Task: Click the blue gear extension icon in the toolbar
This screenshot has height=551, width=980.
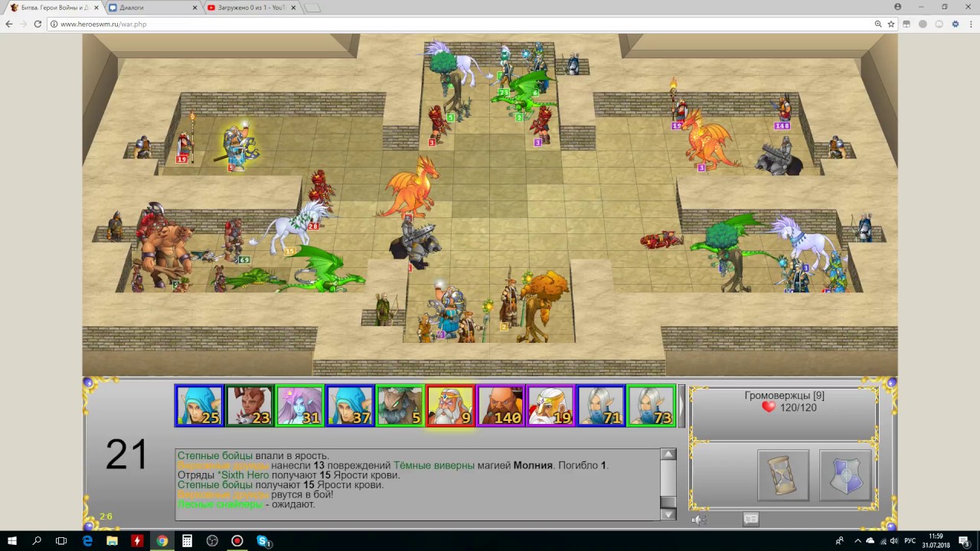Action: (955, 24)
